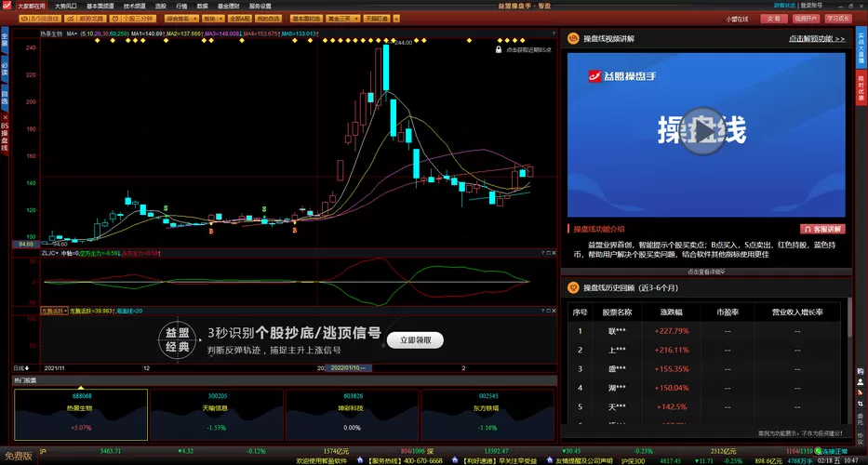Click the 全部A股 button
This screenshot has width=868, height=465.
click(239, 19)
